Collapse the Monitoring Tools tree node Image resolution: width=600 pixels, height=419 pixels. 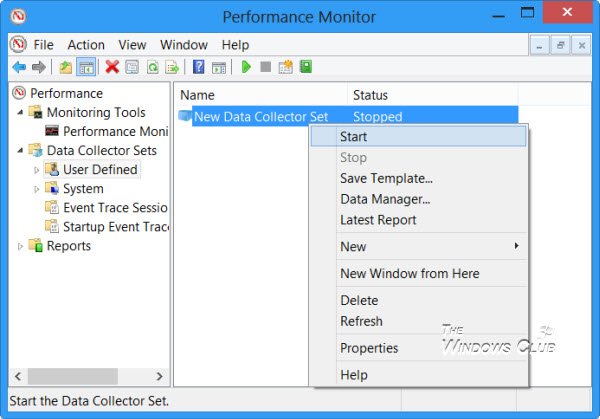20,113
